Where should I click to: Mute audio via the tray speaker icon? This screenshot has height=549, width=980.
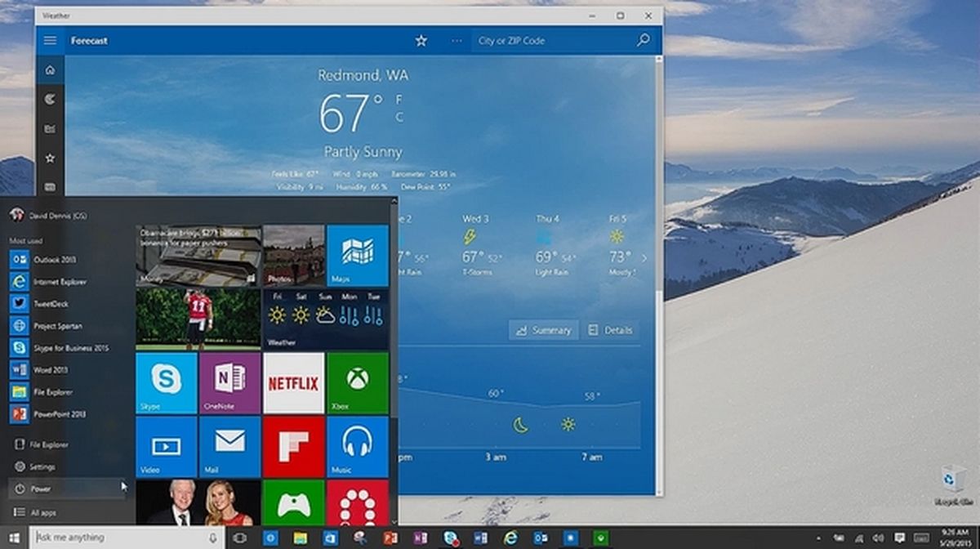click(877, 538)
